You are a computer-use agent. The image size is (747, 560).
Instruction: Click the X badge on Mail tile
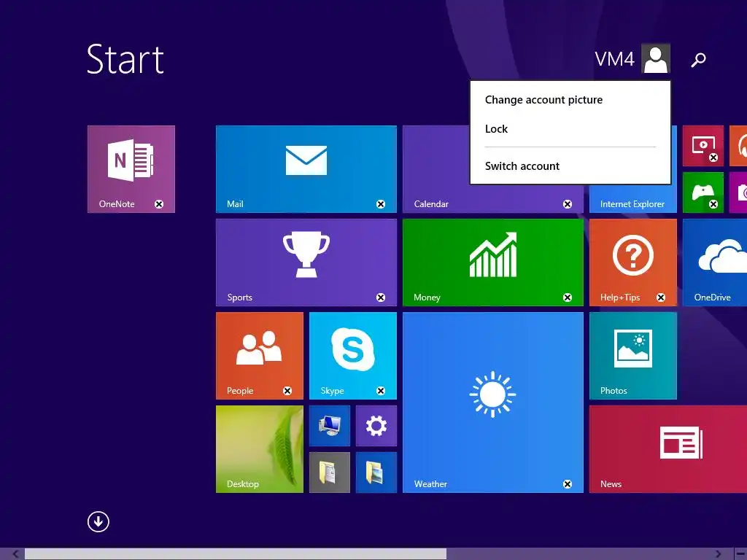[x=381, y=204]
